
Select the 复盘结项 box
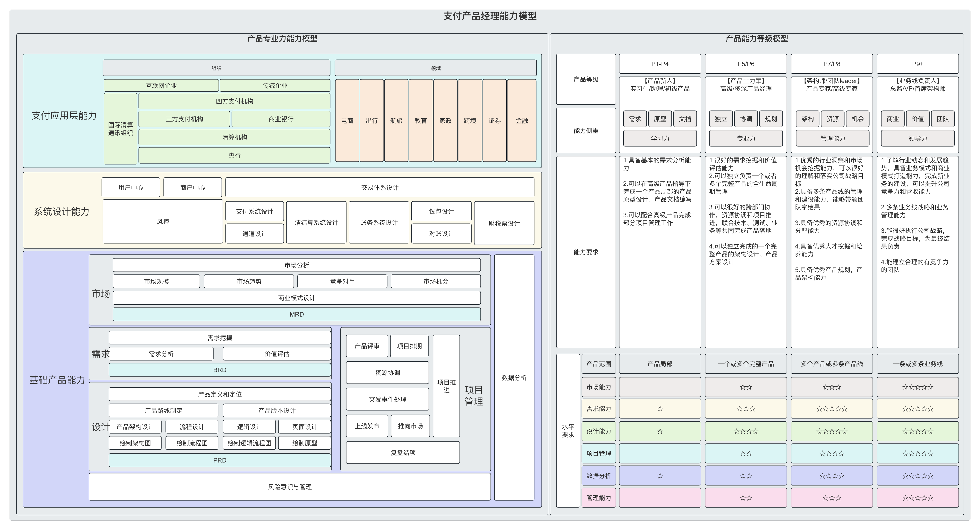point(403,452)
